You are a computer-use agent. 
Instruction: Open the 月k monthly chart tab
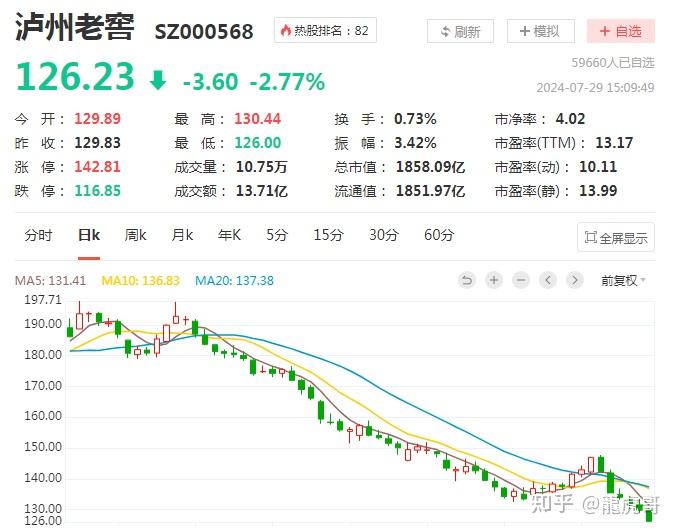(182, 235)
